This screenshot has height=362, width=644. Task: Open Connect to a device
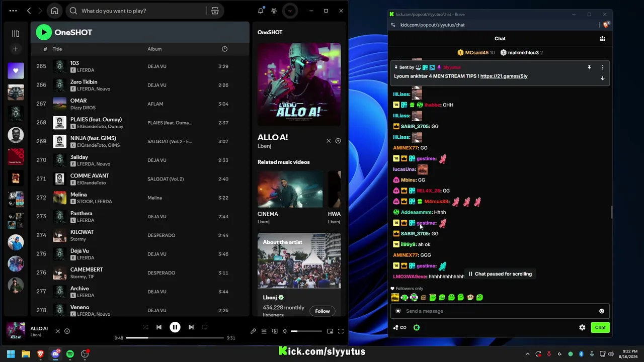tap(275, 331)
